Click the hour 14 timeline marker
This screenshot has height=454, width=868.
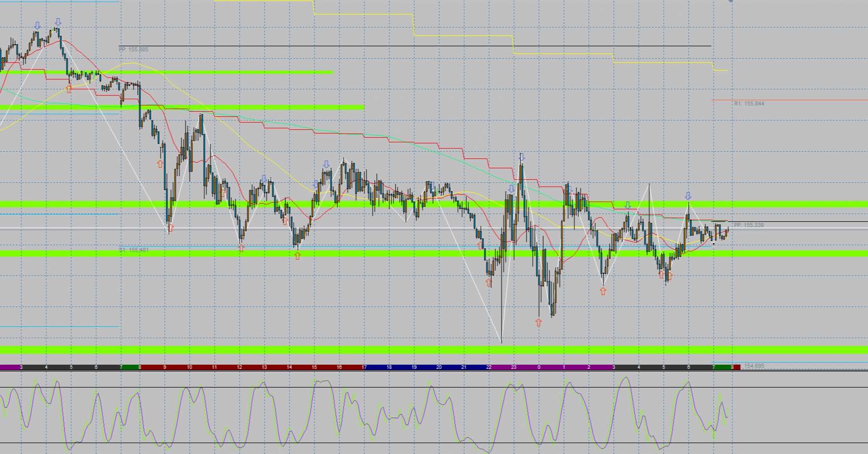pyautogui.click(x=290, y=367)
